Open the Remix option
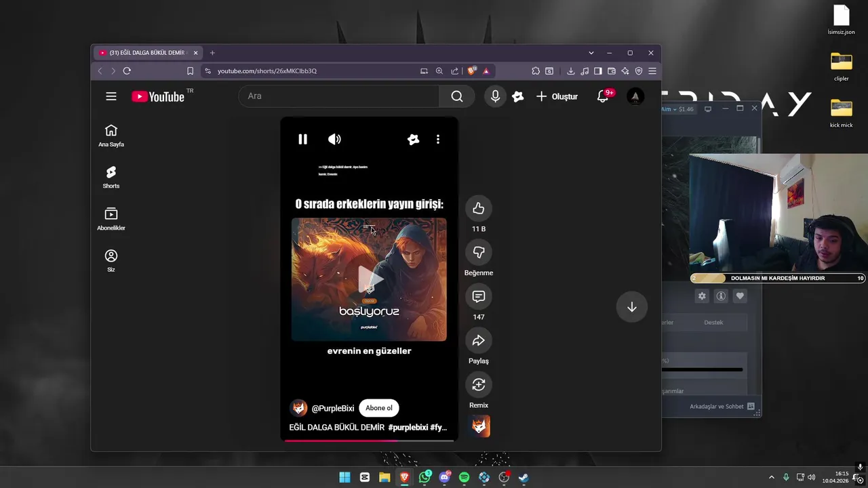Screen dimensions: 868x488 479,384
